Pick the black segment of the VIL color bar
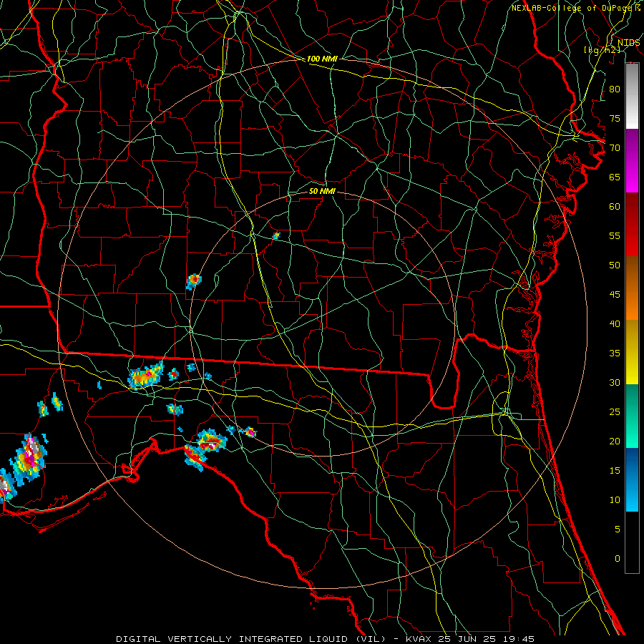This screenshot has width=644, height=644. point(632,542)
